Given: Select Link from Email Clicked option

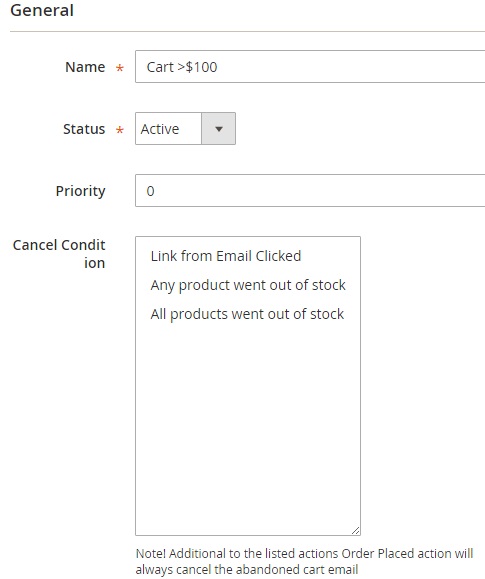Looking at the screenshot, I should point(226,256).
